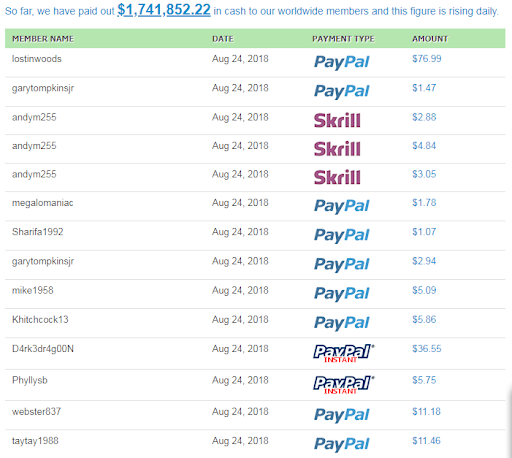Click the DATE column header
This screenshot has width=512, height=458.
point(223,39)
